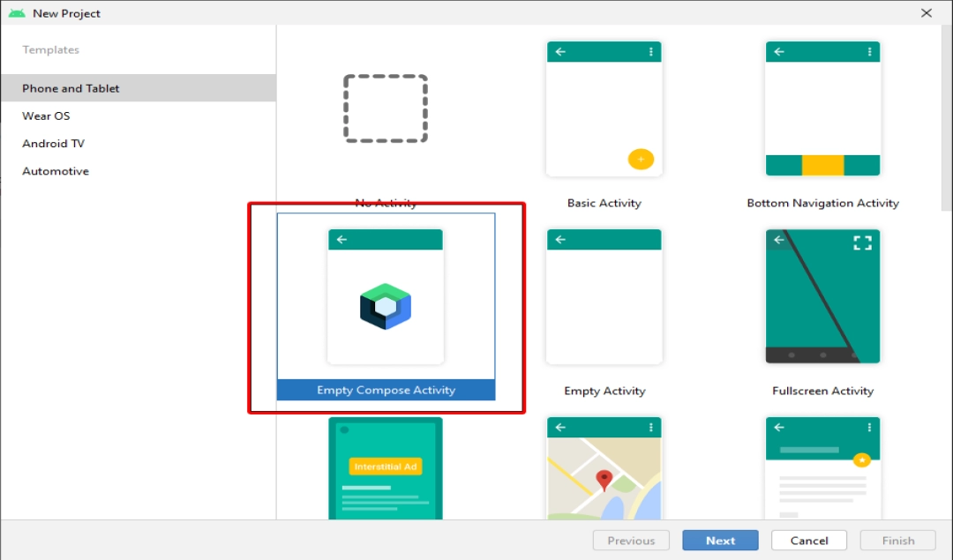
Task: Click the Fullscreen Activity label
Action: pos(823,391)
